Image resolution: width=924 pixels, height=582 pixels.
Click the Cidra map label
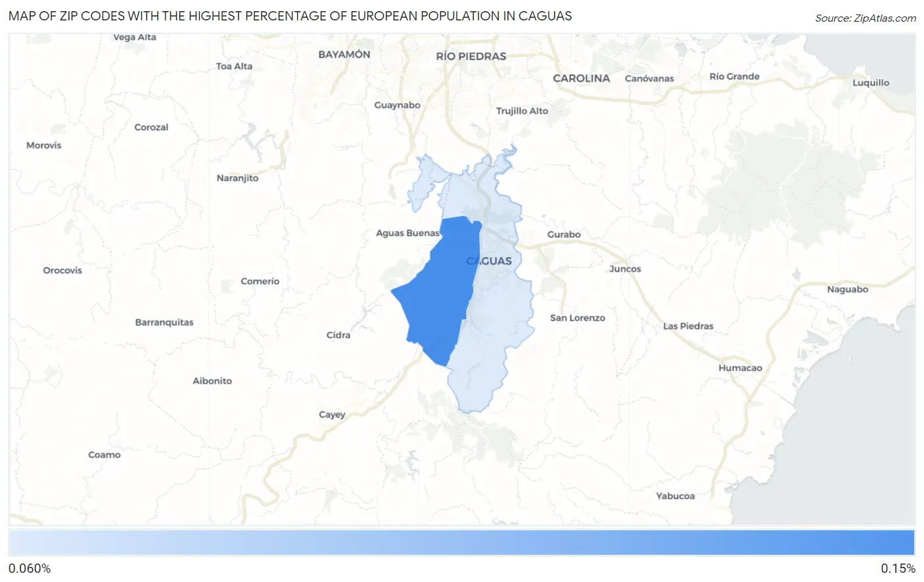click(x=338, y=335)
